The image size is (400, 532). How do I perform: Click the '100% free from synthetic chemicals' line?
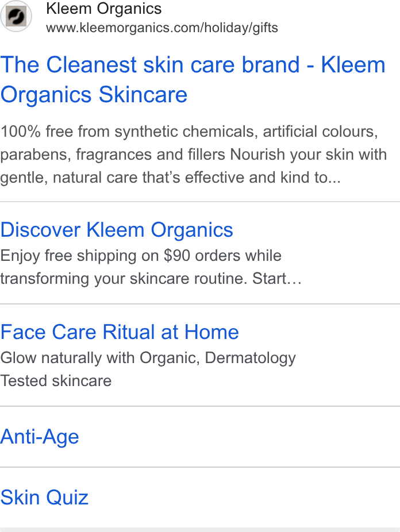(x=189, y=132)
